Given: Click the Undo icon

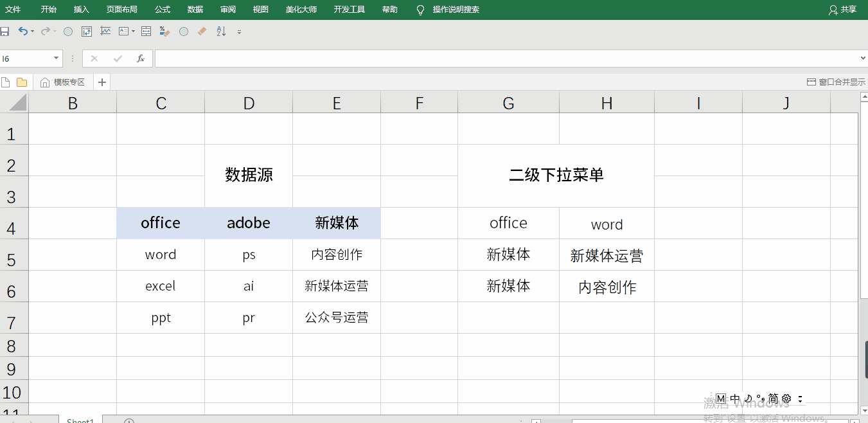Looking at the screenshot, I should (x=23, y=31).
